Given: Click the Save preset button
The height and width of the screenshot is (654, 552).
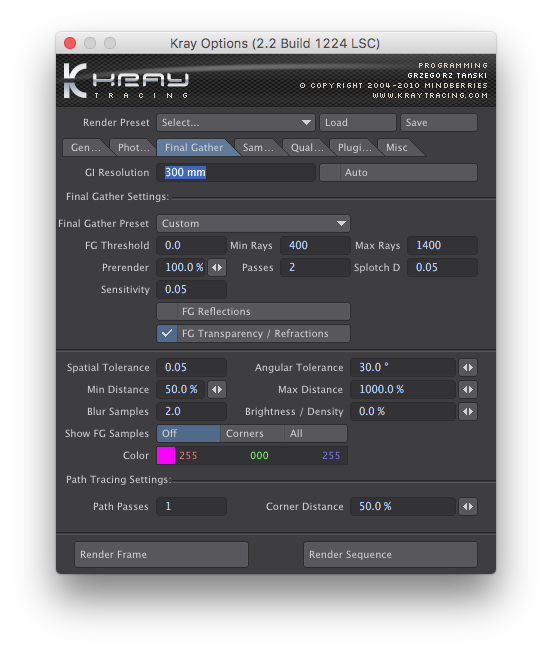Looking at the screenshot, I should (x=439, y=123).
